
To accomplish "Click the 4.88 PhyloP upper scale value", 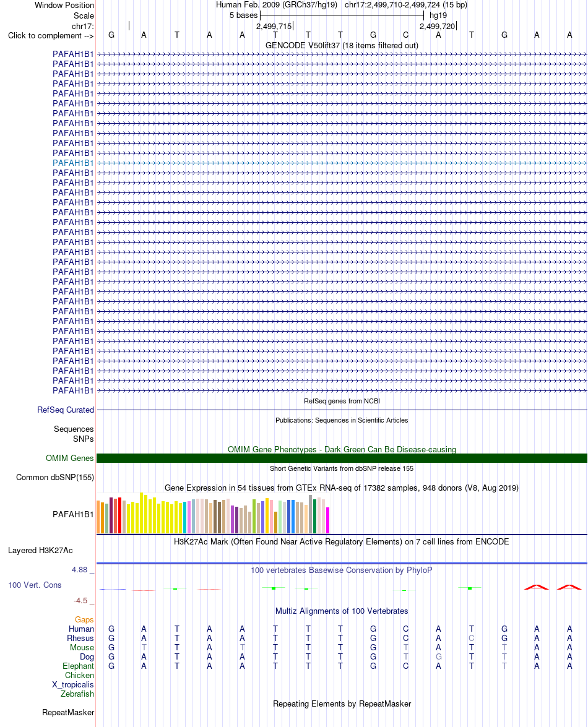I will pyautogui.click(x=79, y=570).
